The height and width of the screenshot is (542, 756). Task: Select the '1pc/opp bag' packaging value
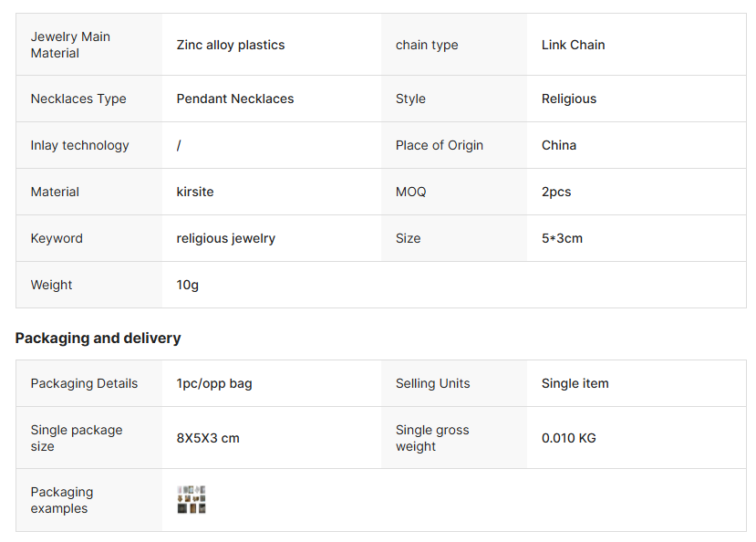214,383
